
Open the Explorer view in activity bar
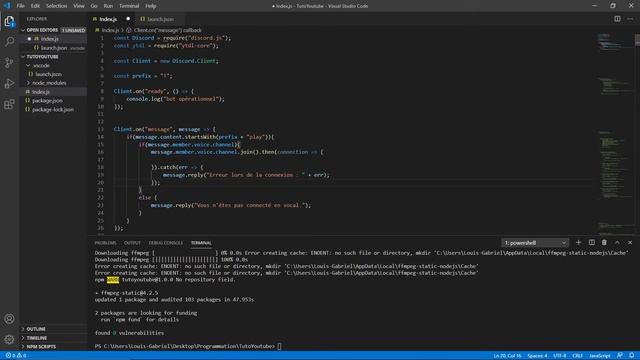tap(9, 21)
